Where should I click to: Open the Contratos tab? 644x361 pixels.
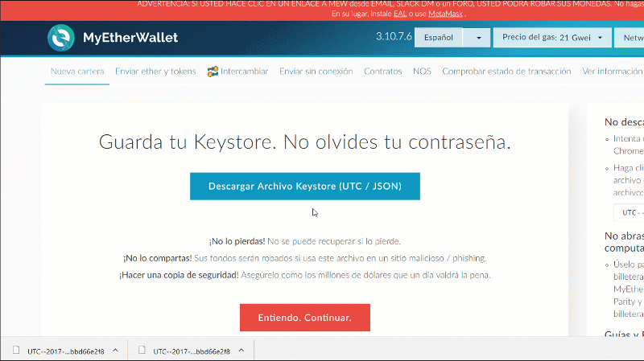point(383,72)
